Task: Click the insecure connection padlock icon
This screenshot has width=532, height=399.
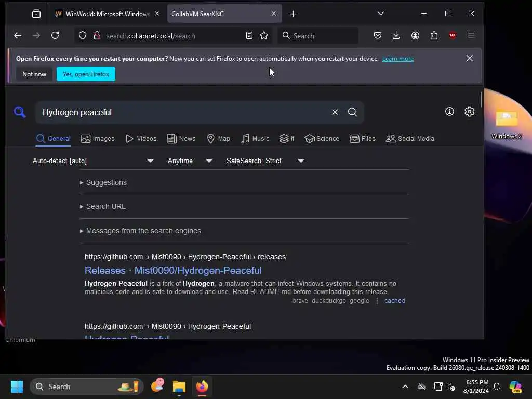Action: (97, 36)
